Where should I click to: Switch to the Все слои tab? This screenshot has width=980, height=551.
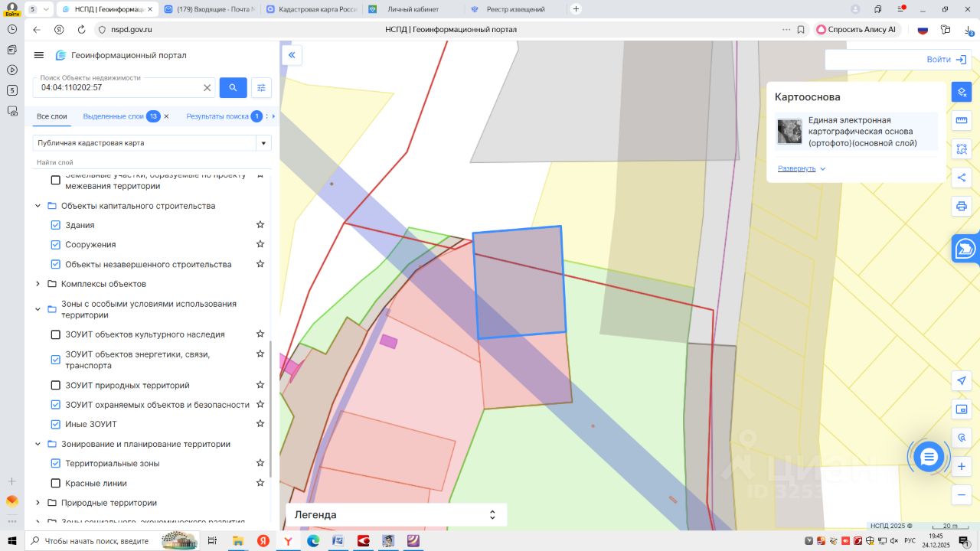(52, 116)
